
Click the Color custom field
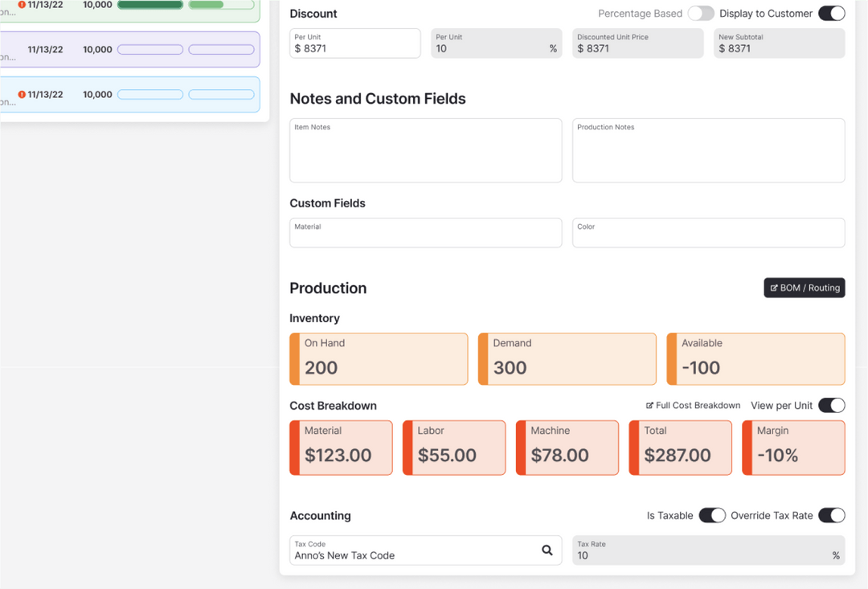[x=707, y=233]
